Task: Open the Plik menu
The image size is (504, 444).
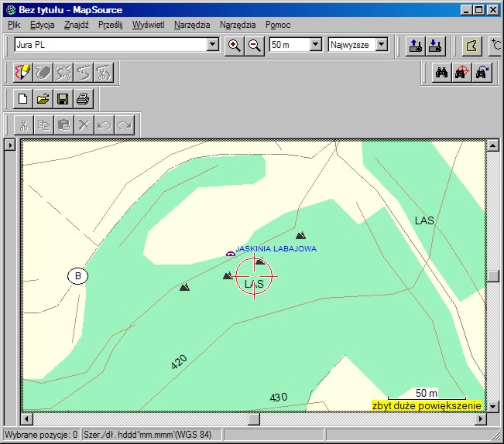Action: click(x=13, y=25)
